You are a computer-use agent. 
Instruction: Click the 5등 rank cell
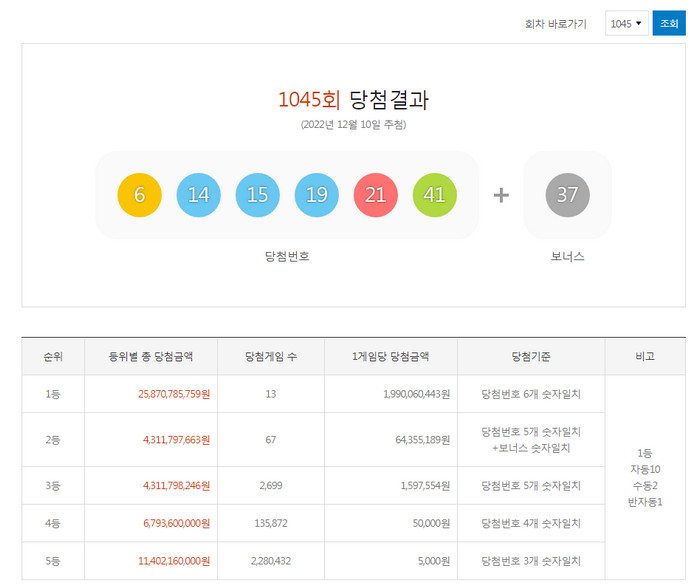(53, 561)
